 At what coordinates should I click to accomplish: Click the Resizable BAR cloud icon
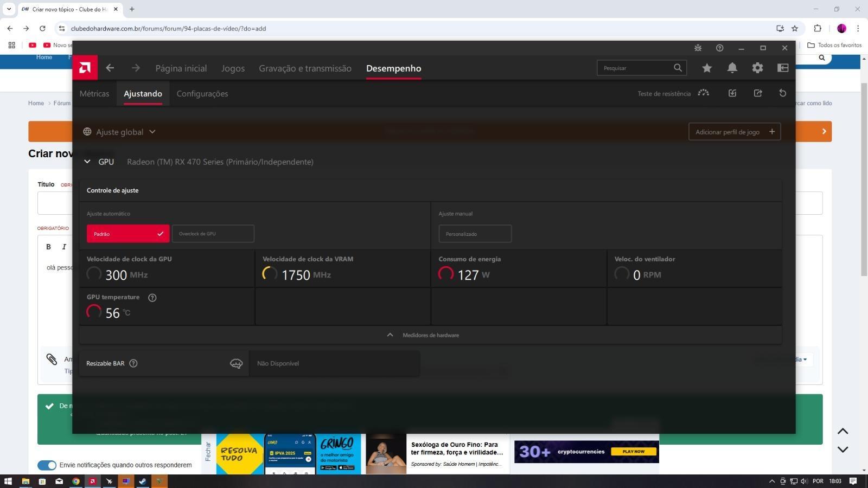[x=236, y=363]
